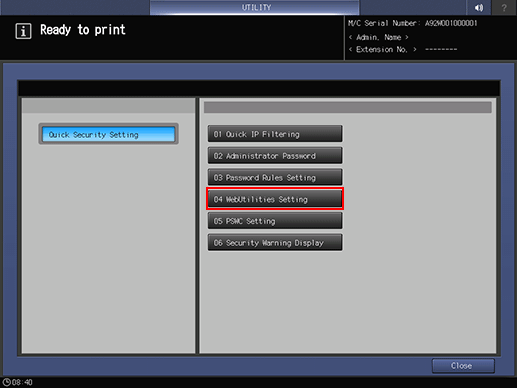Click the Extension No. label
The width and height of the screenshot is (517, 388).
(x=382, y=49)
